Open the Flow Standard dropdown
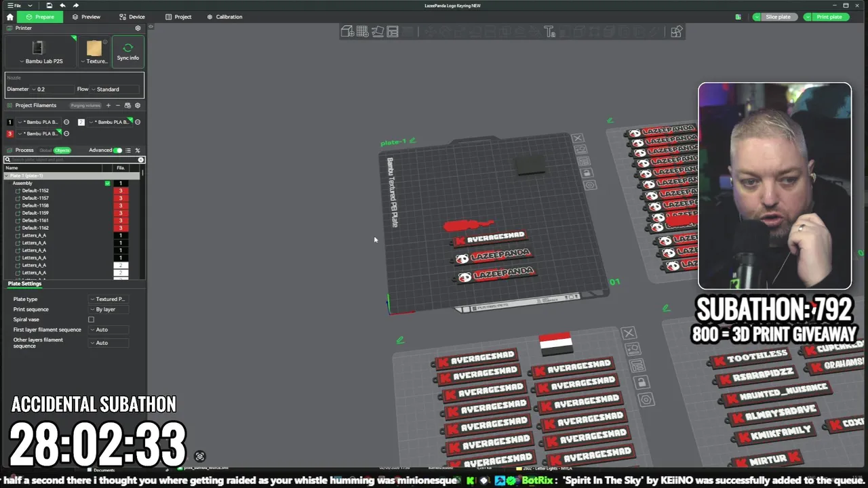This screenshot has width=868, height=488. click(115, 89)
